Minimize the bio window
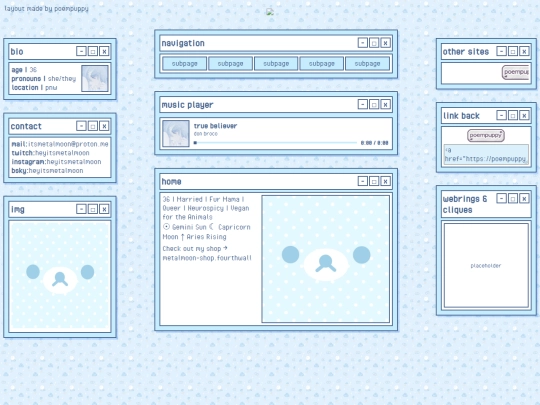Image resolution: width=540 pixels, height=405 pixels. click(x=81, y=51)
